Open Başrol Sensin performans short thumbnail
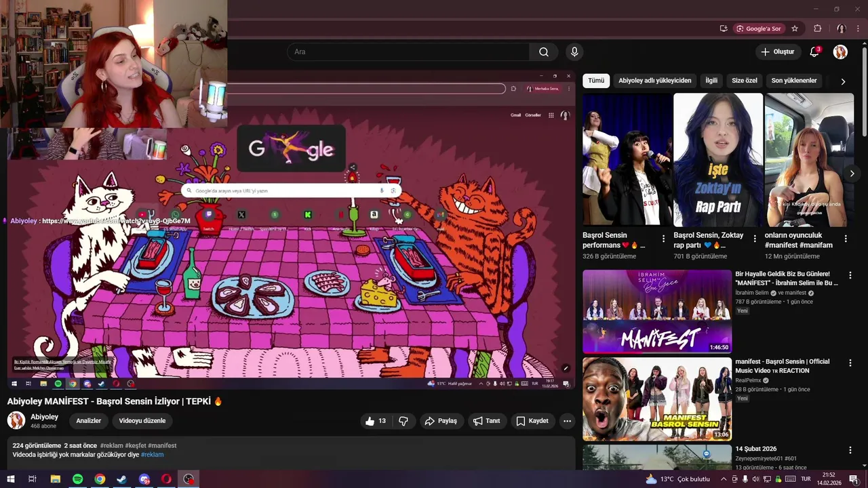 627,160
